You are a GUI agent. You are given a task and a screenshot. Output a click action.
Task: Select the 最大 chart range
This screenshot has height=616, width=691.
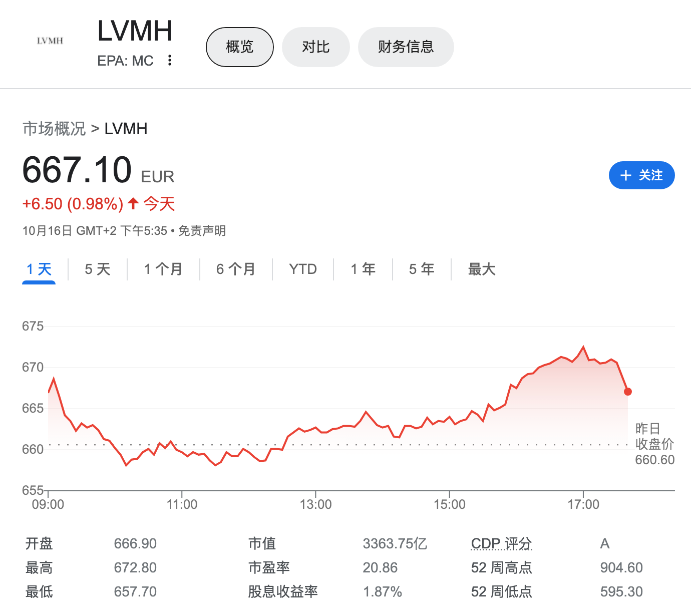tap(482, 269)
